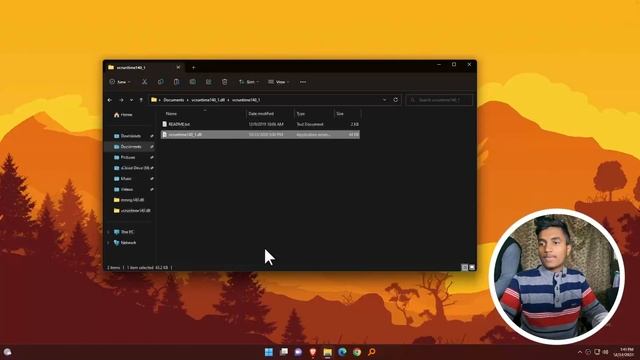Switch to large thumbnails view in status bar
This screenshot has width=640, height=360.
click(x=472, y=267)
